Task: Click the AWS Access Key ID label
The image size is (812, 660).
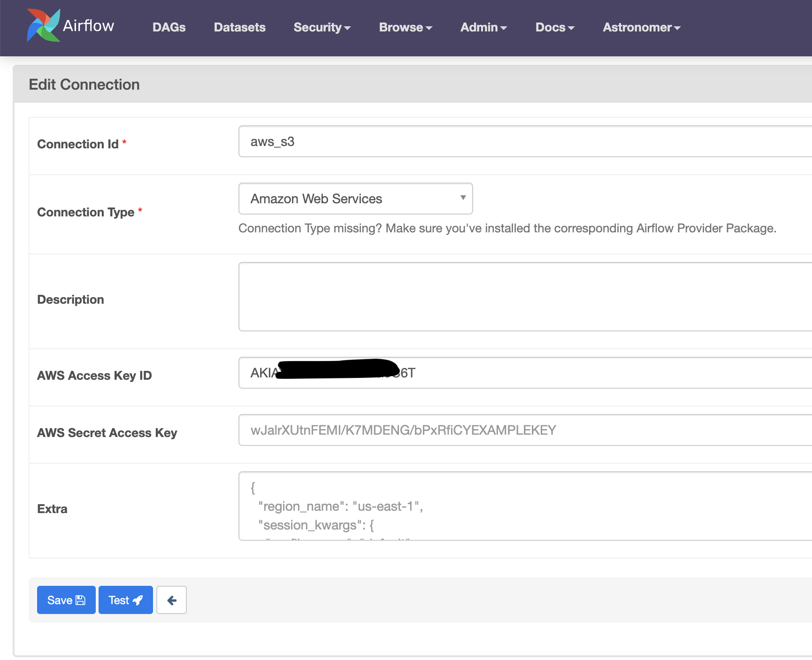Action: pos(94,376)
